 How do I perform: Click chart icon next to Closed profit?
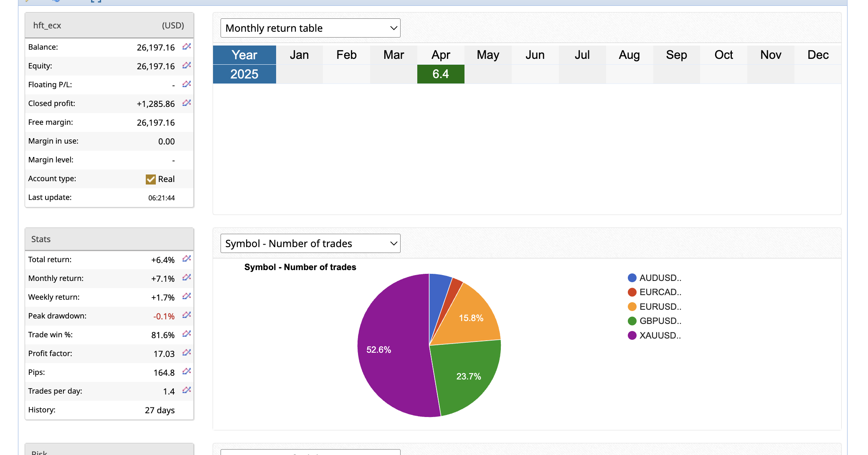(186, 103)
